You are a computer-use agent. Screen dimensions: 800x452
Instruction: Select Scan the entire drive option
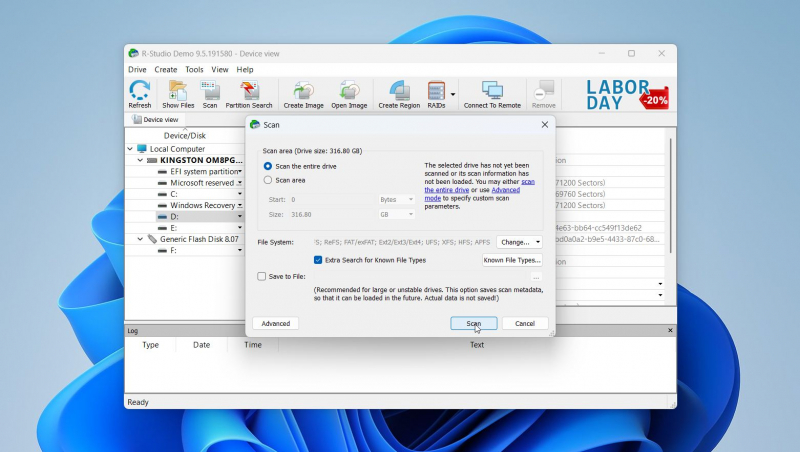pyautogui.click(x=268, y=166)
